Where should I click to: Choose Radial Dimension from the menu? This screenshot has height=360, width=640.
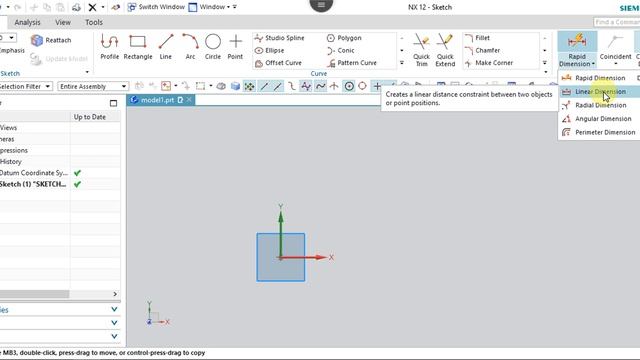coord(600,105)
